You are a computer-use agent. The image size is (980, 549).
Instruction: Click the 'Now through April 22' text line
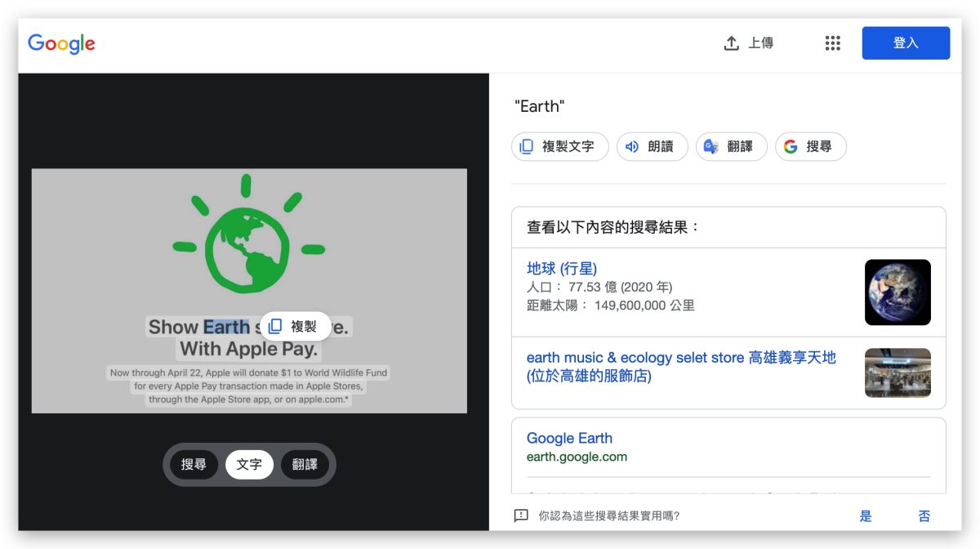click(249, 373)
